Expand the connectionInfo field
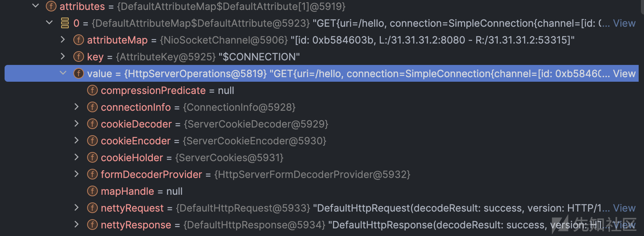Screen dimensions: 644x236 tap(76, 107)
